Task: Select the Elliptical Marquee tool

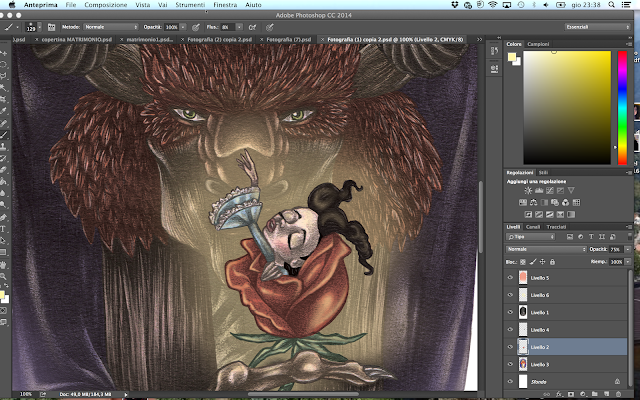Action: (3, 64)
